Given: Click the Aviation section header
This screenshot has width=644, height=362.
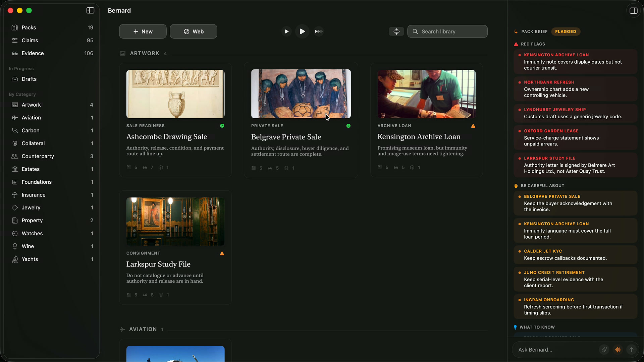Looking at the screenshot, I should coord(143,329).
